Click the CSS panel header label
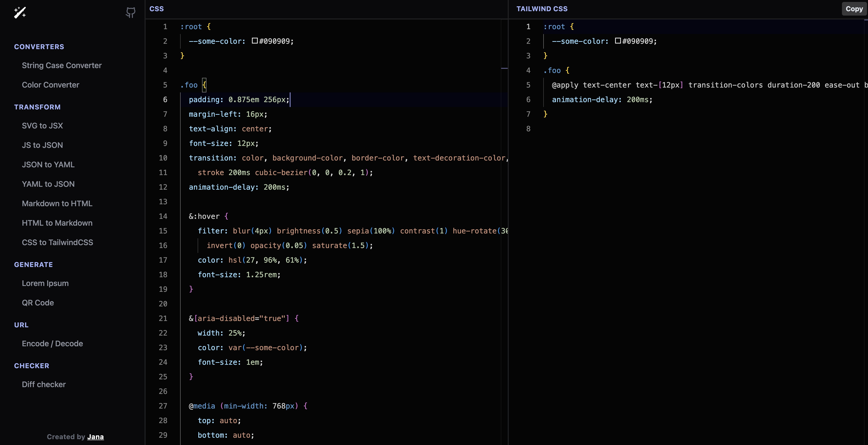The height and width of the screenshot is (445, 868). point(157,9)
